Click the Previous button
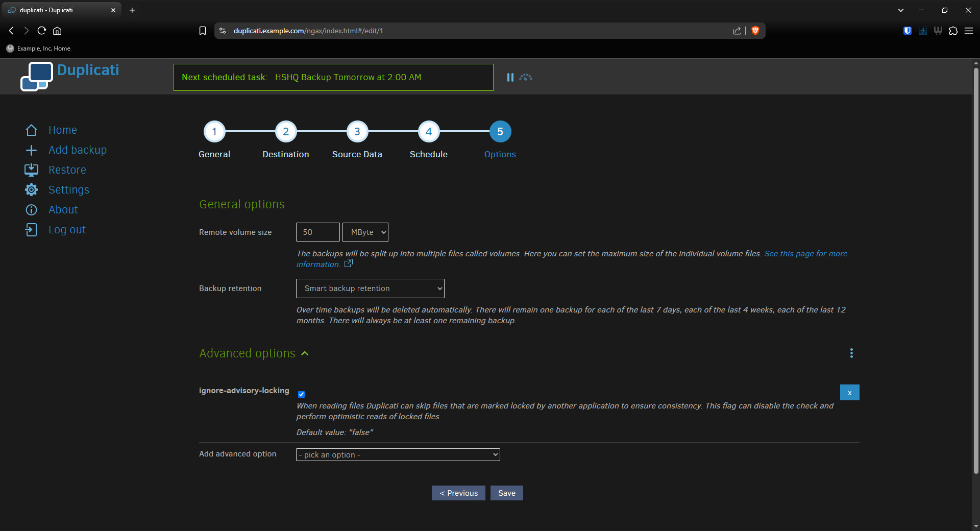Viewport: 980px width, 531px height. tap(458, 493)
